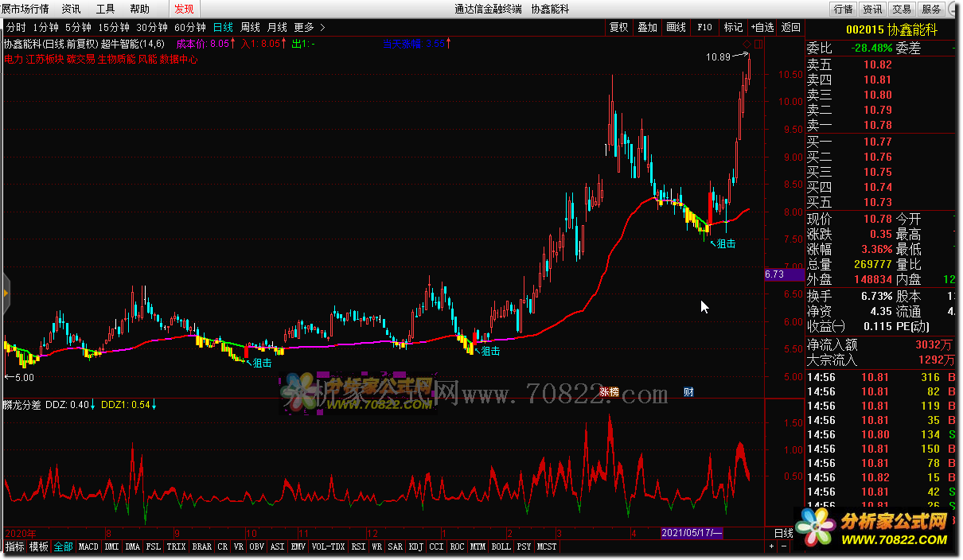The height and width of the screenshot is (560, 963).
Task: Switch indicator to MTM
Action: pos(478,547)
